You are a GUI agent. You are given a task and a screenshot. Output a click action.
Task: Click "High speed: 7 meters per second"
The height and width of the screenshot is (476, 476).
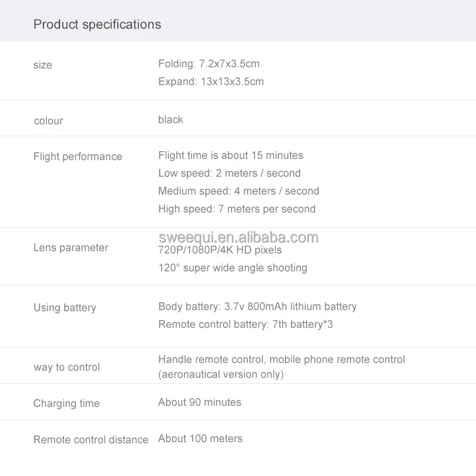tap(237, 209)
